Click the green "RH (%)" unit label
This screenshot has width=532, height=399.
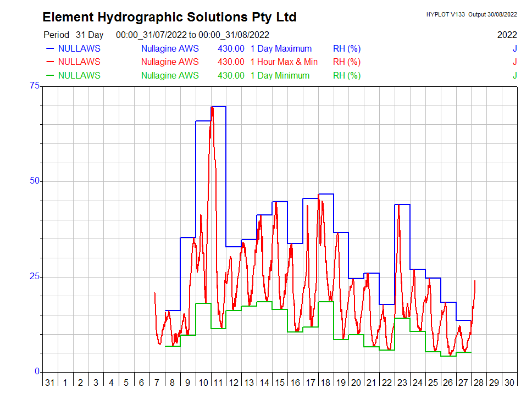(347, 76)
